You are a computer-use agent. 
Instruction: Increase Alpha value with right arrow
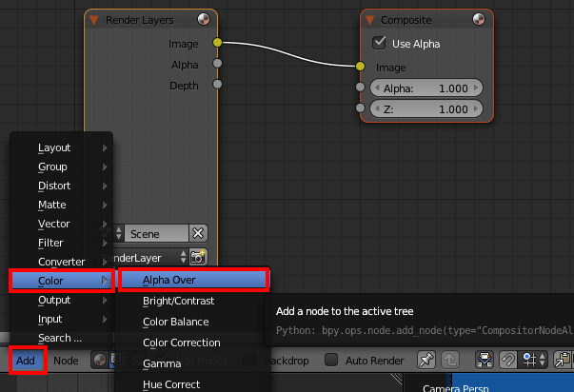click(476, 88)
